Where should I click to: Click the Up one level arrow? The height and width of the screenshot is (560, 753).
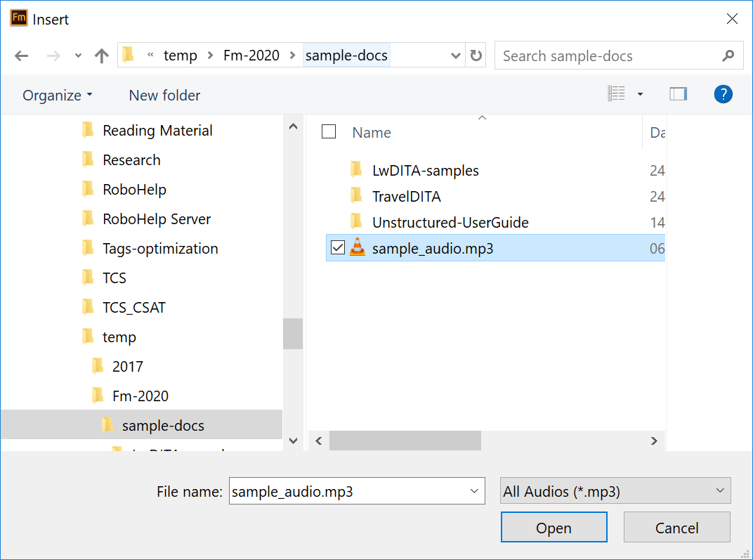(x=102, y=56)
